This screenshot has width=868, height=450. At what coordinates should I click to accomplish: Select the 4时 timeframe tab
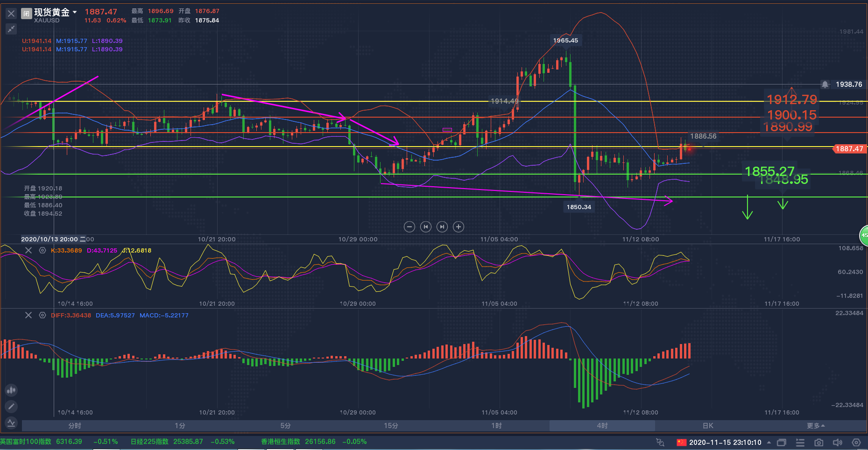click(602, 426)
